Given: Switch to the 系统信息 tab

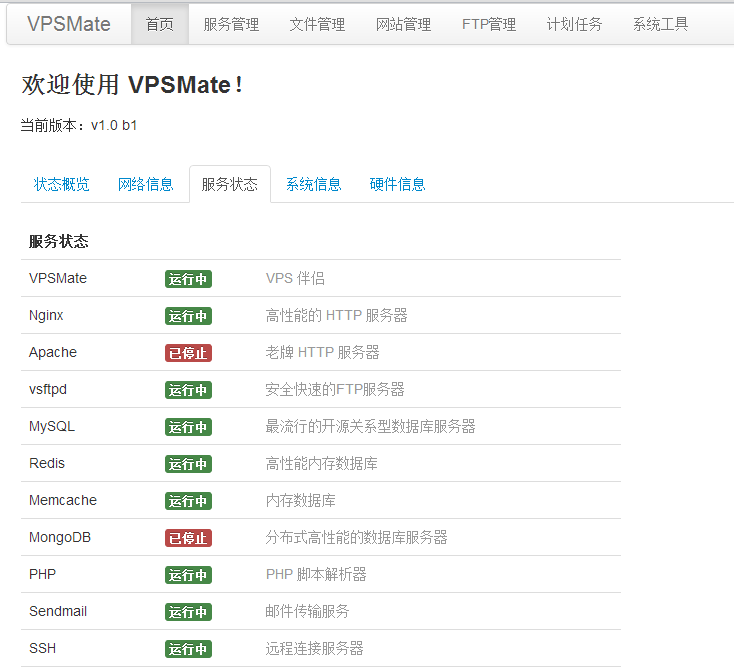Looking at the screenshot, I should click(314, 184).
